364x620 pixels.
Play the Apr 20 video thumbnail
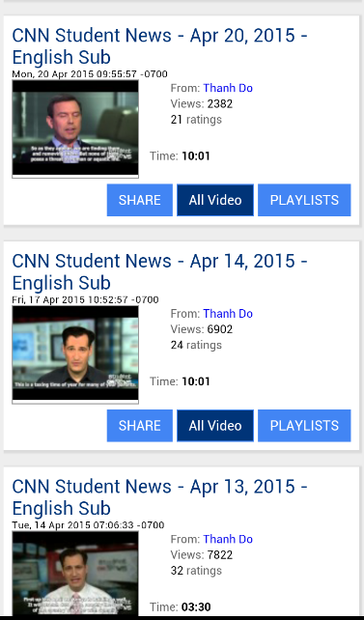coord(75,128)
